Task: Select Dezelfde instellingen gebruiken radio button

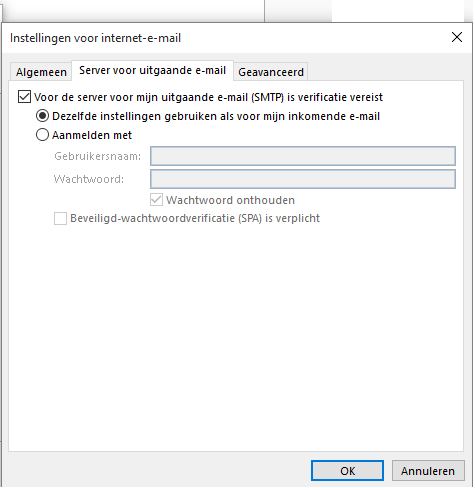Action: point(42,116)
